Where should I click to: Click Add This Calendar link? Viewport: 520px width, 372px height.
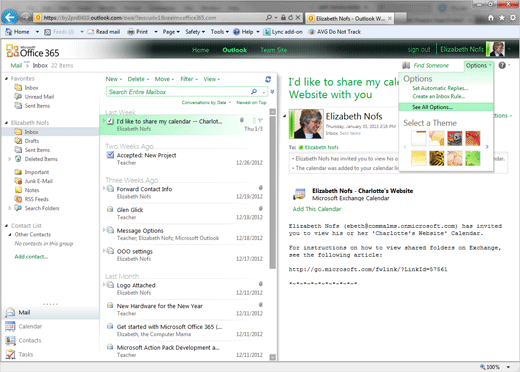click(x=317, y=209)
